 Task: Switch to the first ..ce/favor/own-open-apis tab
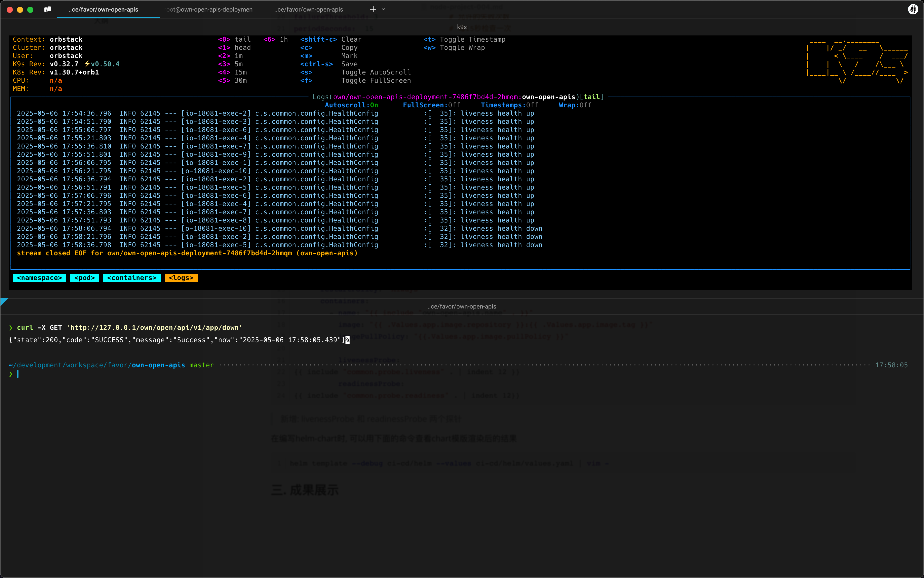pyautogui.click(x=103, y=9)
